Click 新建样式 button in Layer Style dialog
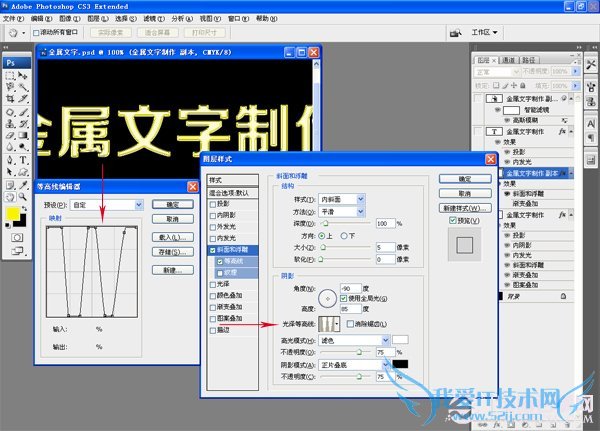 tap(454, 206)
